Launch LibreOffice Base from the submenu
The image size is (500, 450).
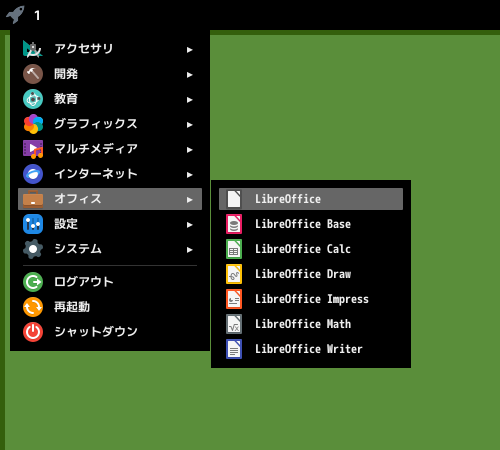311,224
